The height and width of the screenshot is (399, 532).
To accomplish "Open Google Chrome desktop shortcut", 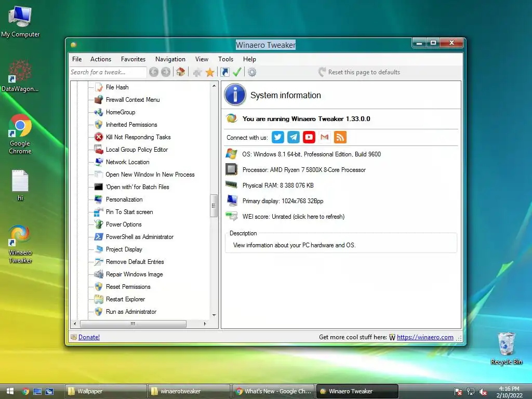I will coord(20,134).
